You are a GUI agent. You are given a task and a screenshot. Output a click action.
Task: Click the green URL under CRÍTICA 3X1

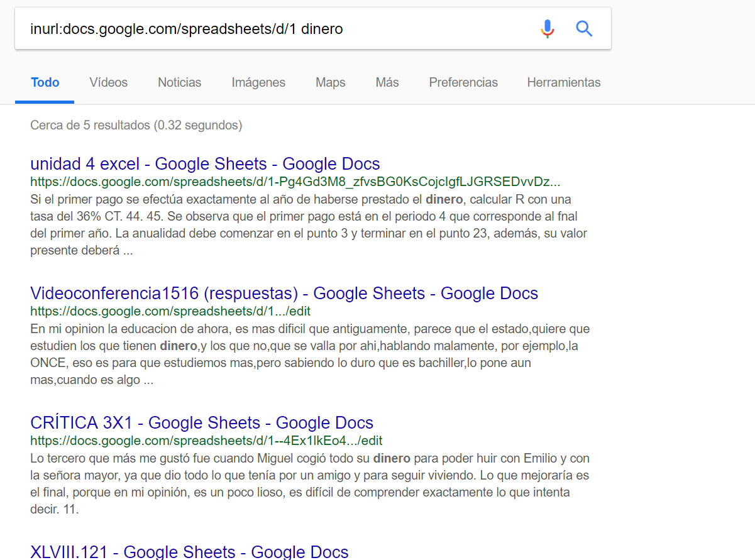click(206, 441)
